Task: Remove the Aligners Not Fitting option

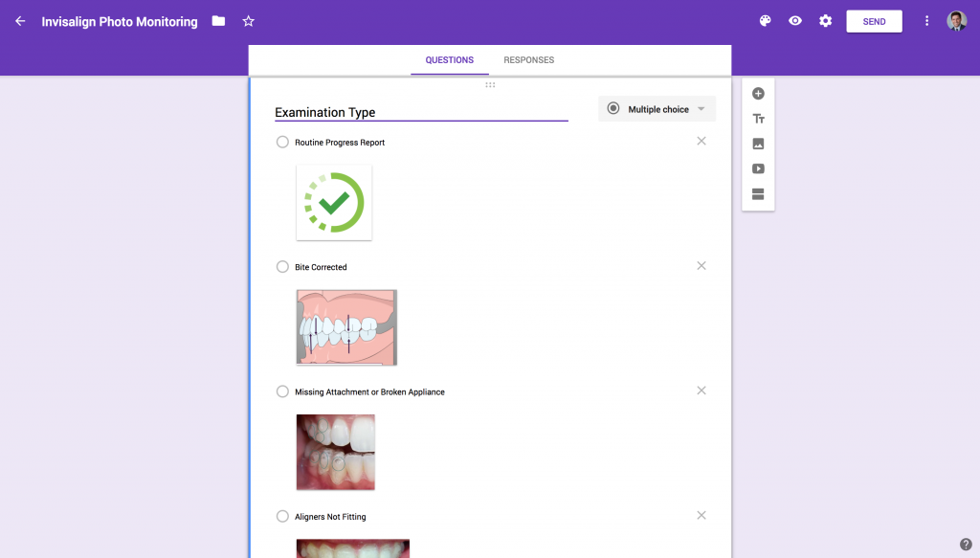Action: click(x=702, y=516)
